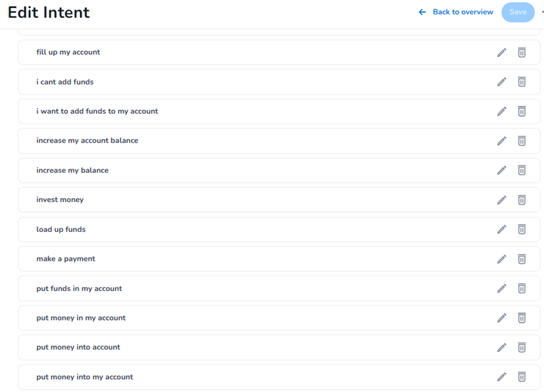Click trash icon for "i cant add funds"
The height and width of the screenshot is (392, 544).
click(x=522, y=82)
